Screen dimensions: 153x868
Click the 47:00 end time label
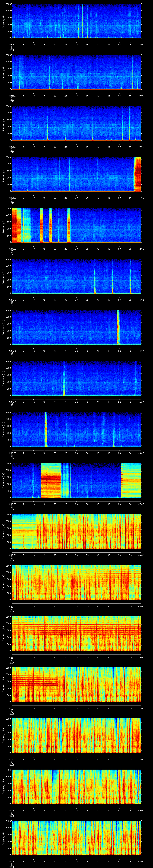[141, 504]
